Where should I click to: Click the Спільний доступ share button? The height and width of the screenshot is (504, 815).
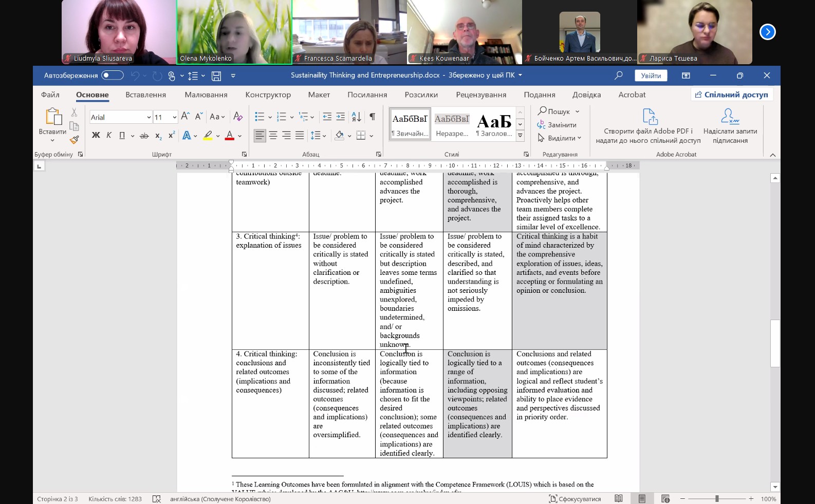tap(732, 95)
